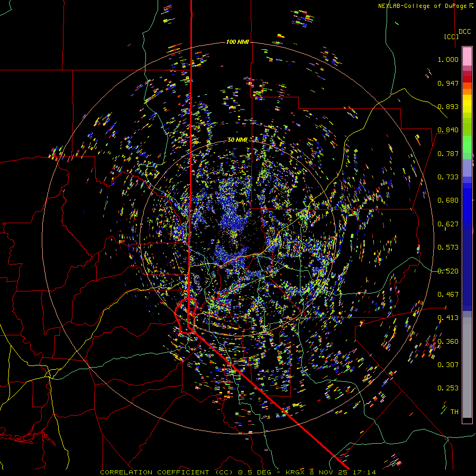Select the 0.413 legend value
This screenshot has height=476, width=476.
pyautogui.click(x=448, y=318)
